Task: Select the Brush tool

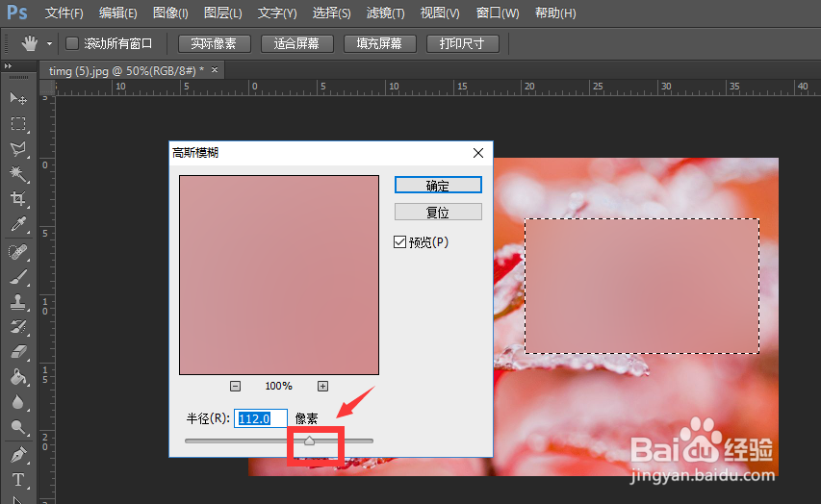Action: click(x=18, y=277)
